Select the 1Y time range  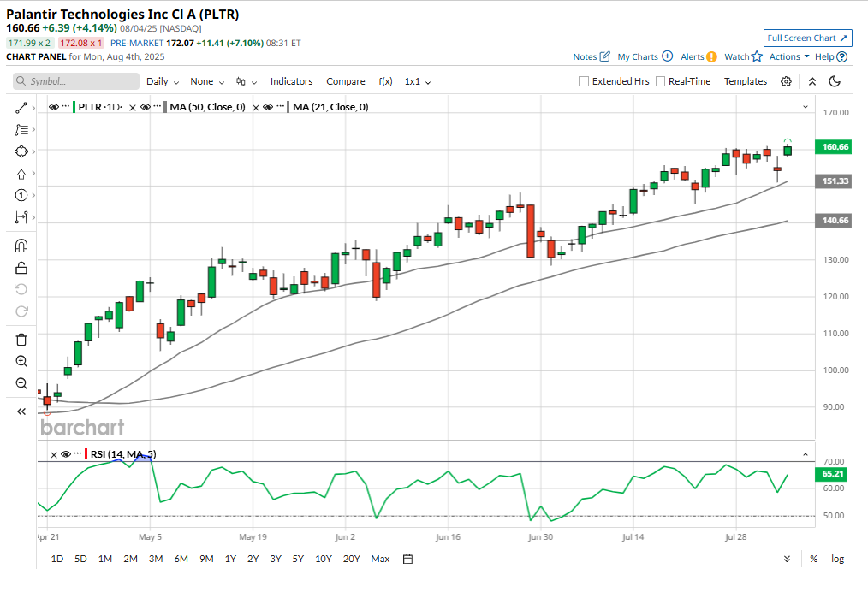(x=230, y=560)
